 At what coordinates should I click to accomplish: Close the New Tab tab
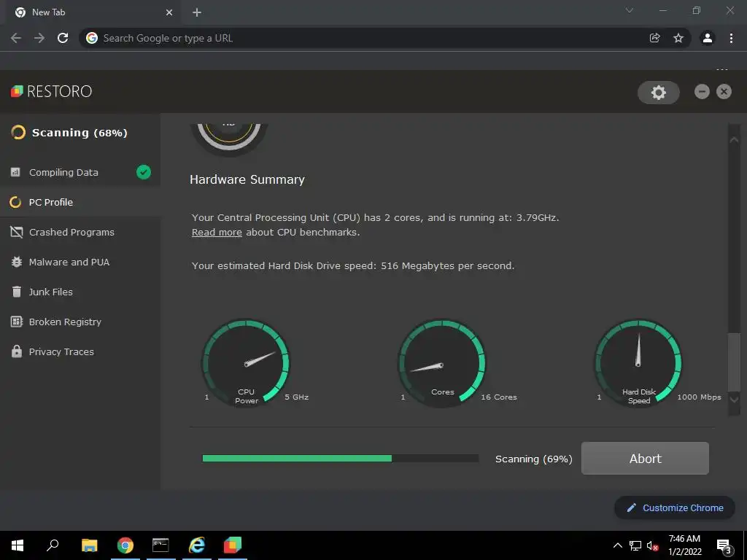pos(169,12)
